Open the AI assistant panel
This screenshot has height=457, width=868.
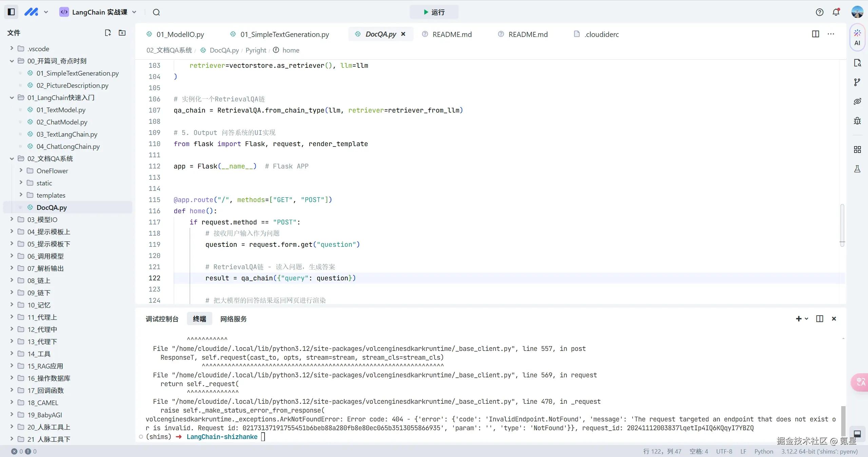click(x=857, y=37)
